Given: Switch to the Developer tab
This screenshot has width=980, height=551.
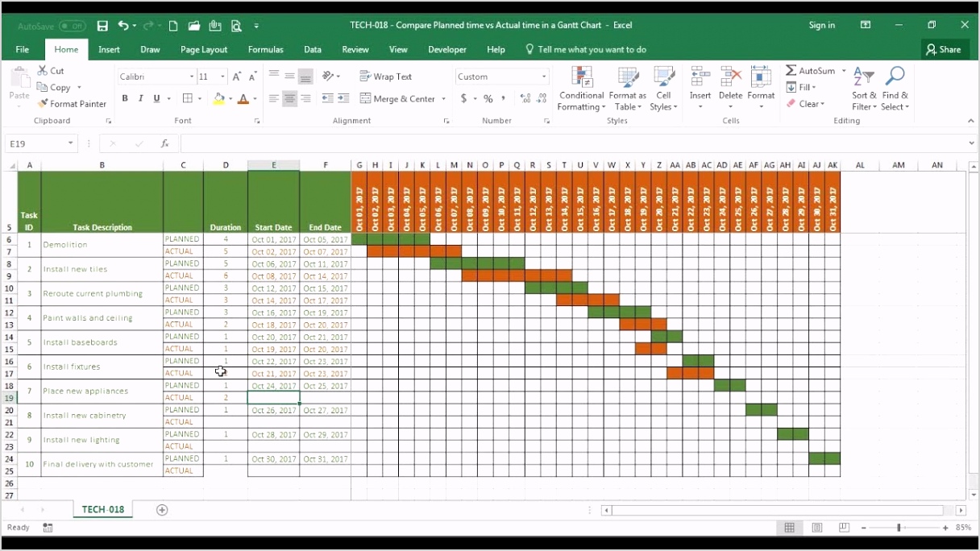Looking at the screenshot, I should click(x=446, y=50).
